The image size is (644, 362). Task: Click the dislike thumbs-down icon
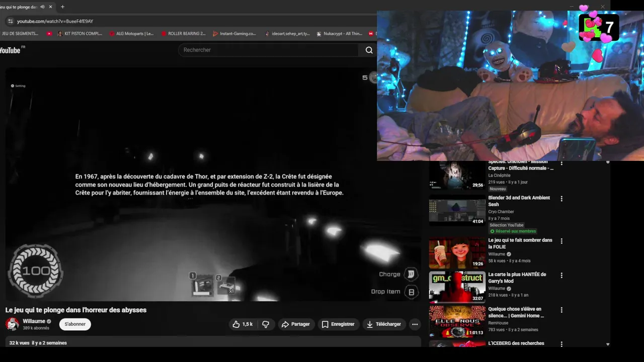(266, 324)
